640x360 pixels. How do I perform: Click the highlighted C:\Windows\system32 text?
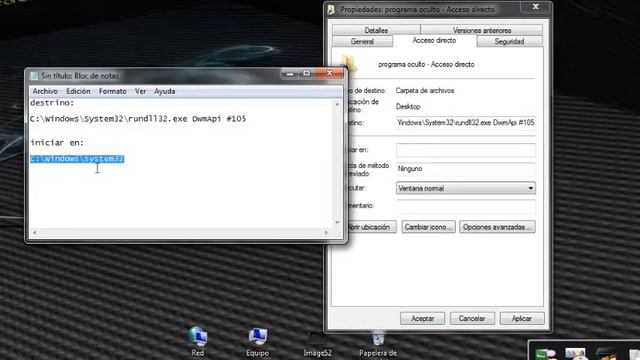click(77, 159)
